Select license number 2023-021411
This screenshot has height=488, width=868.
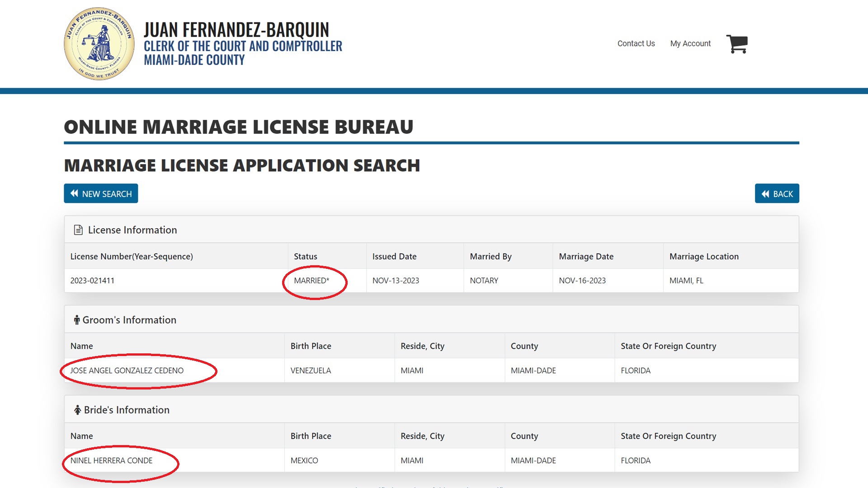coord(92,281)
